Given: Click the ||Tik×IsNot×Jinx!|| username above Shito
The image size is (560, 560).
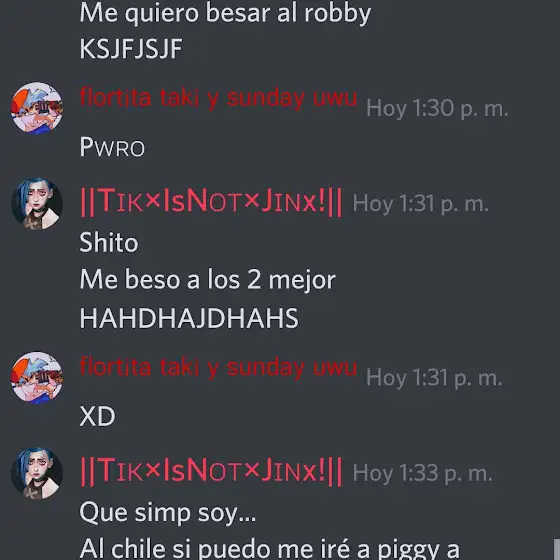Looking at the screenshot, I should [x=211, y=202].
